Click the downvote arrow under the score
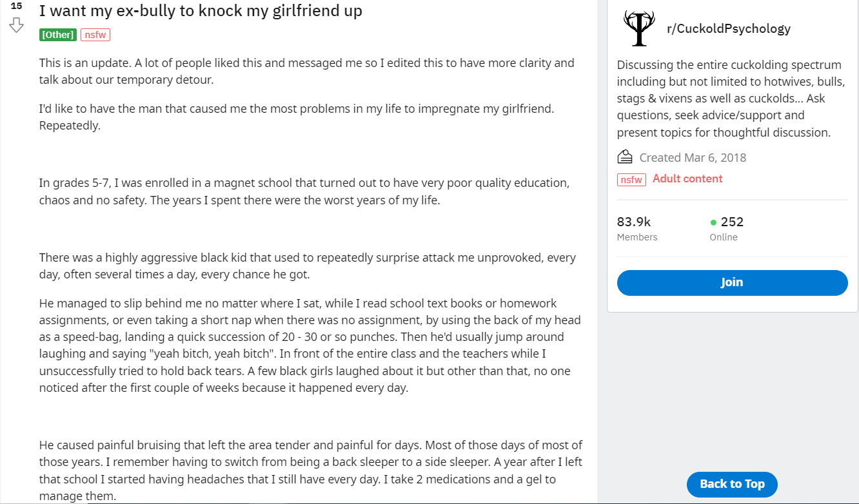The width and height of the screenshot is (859, 504). (16, 25)
